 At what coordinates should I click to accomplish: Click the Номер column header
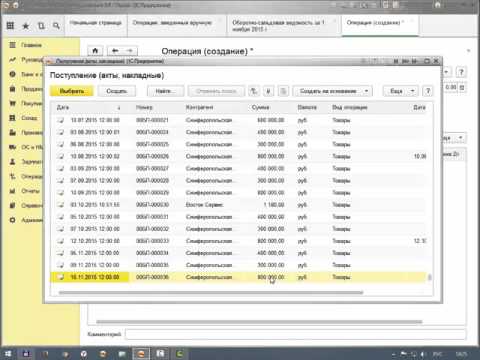click(x=144, y=107)
